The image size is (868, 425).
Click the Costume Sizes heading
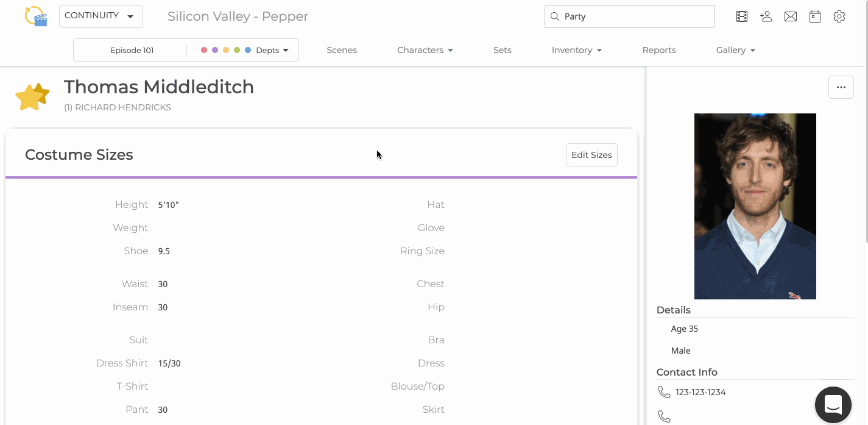tap(79, 155)
